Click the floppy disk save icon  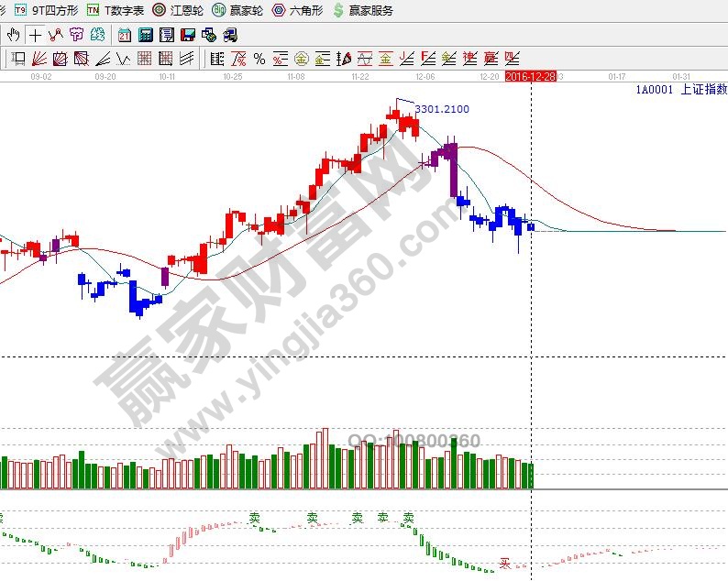[x=187, y=36]
